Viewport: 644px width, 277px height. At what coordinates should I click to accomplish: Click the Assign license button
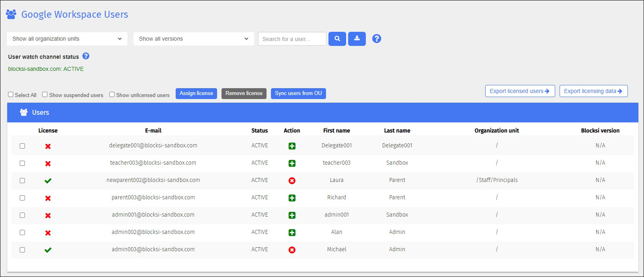point(196,93)
